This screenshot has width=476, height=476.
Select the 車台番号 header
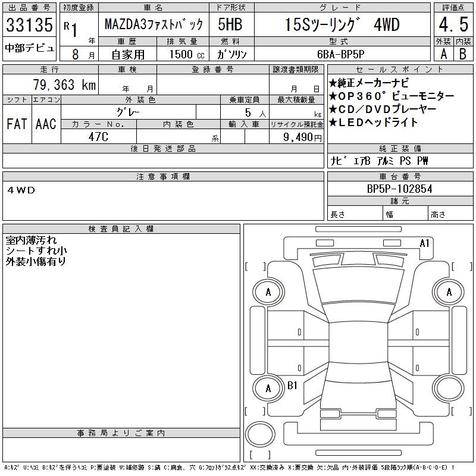point(400,176)
